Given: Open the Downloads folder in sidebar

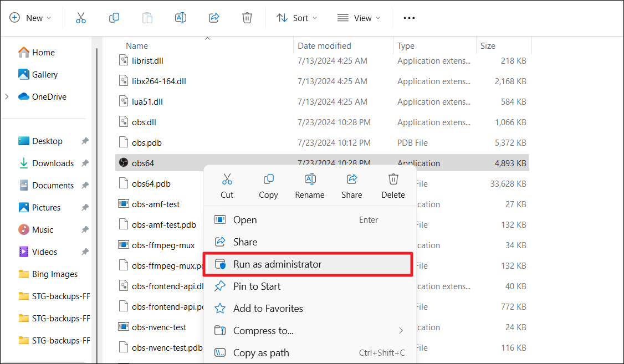Looking at the screenshot, I should tap(53, 163).
